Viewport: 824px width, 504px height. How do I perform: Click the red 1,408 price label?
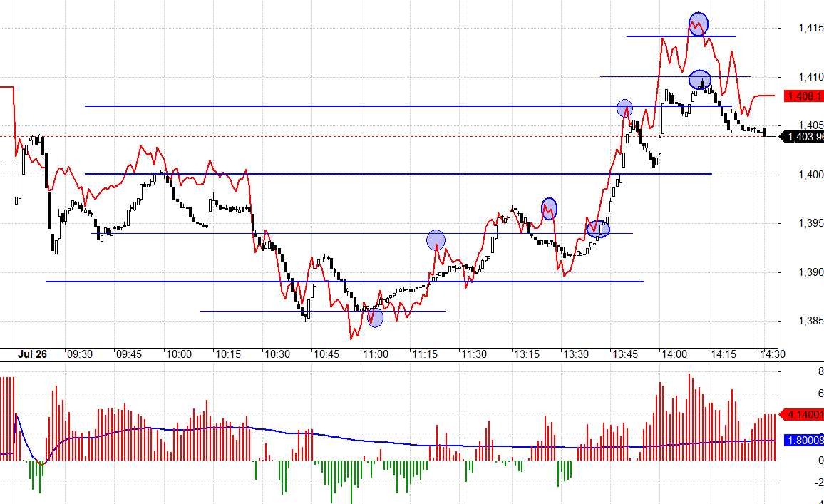(803, 96)
